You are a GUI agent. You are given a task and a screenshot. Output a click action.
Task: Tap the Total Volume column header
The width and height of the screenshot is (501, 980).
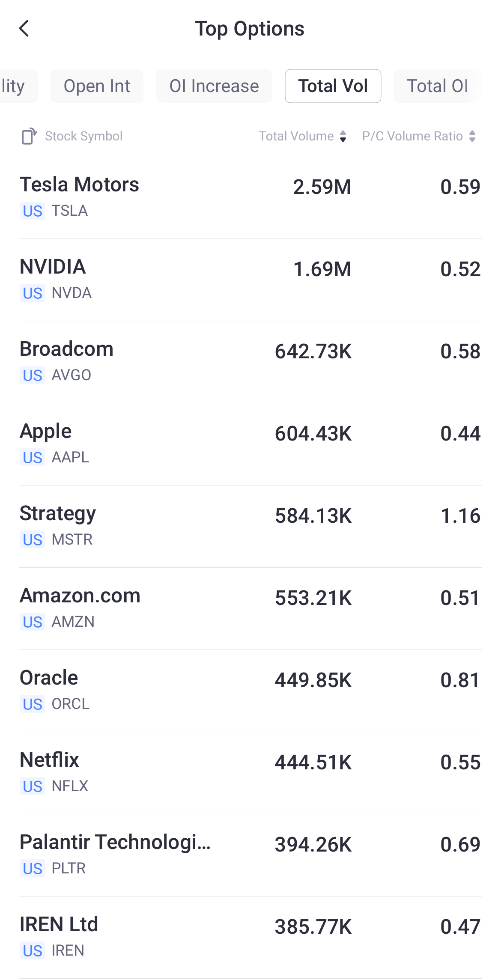(x=296, y=136)
